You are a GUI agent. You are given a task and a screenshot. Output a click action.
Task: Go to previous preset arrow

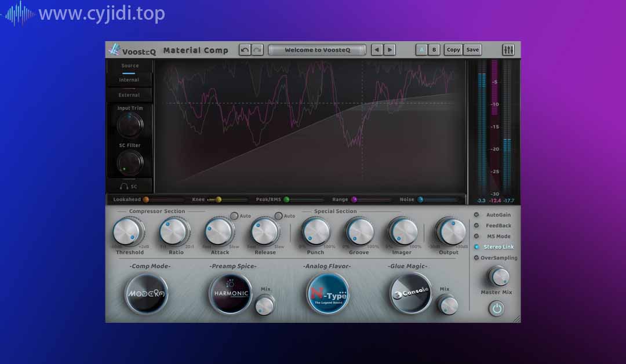377,50
